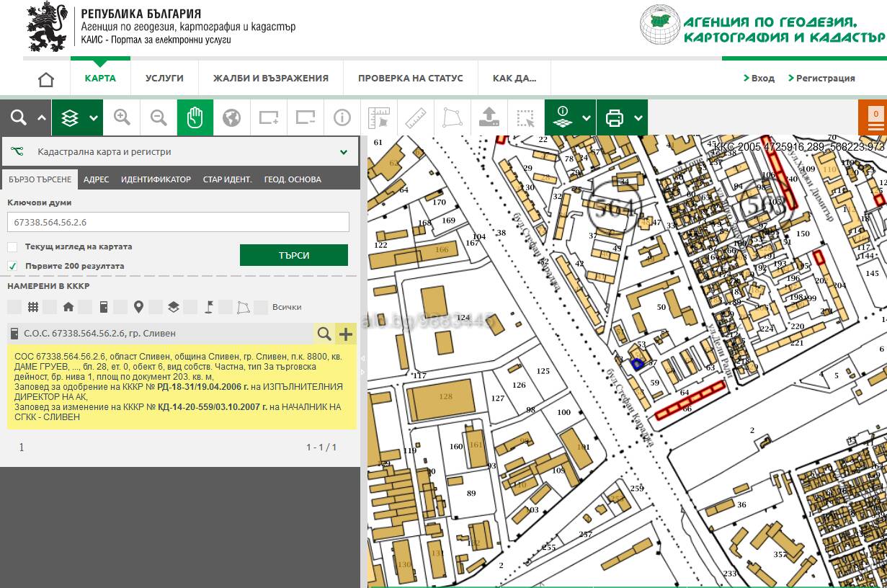
Task: Uncheck 'Първите 200 резултата' checkbox
Action: [12, 266]
